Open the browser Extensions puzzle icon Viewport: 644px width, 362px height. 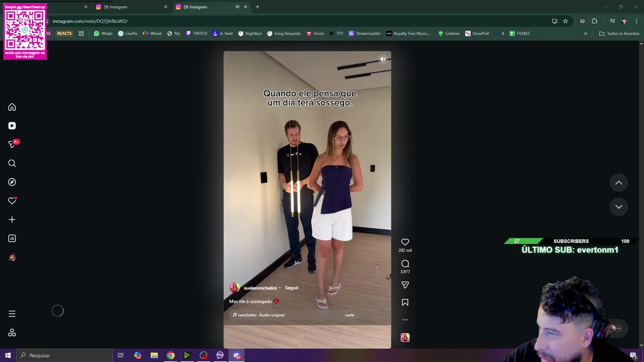coord(595,21)
